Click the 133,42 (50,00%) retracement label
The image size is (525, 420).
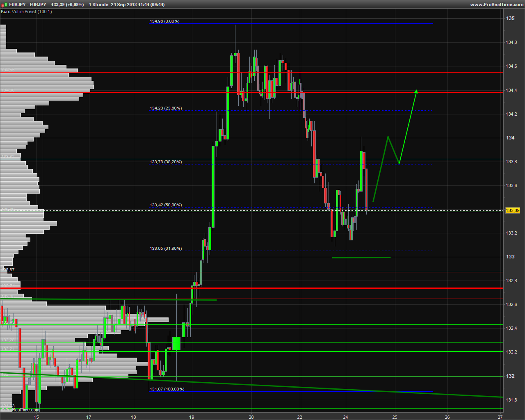coord(166,205)
